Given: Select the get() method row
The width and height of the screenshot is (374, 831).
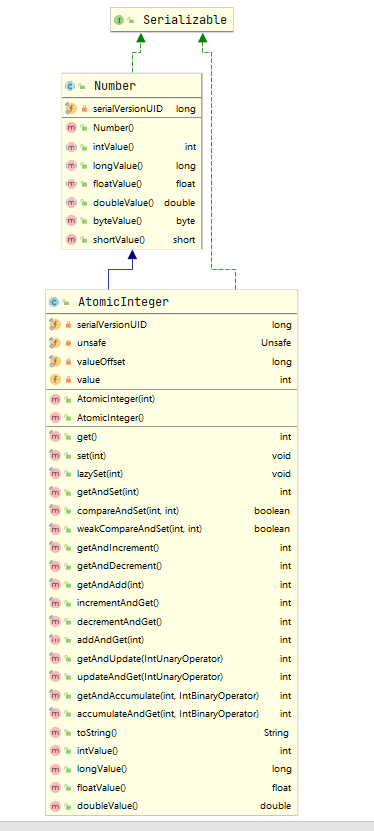Looking at the screenshot, I should (172, 437).
